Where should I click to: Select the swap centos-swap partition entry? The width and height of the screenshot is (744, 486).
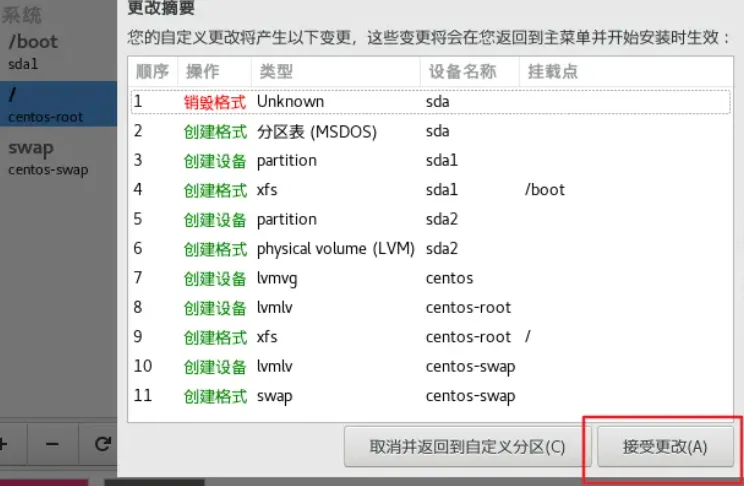[58, 158]
